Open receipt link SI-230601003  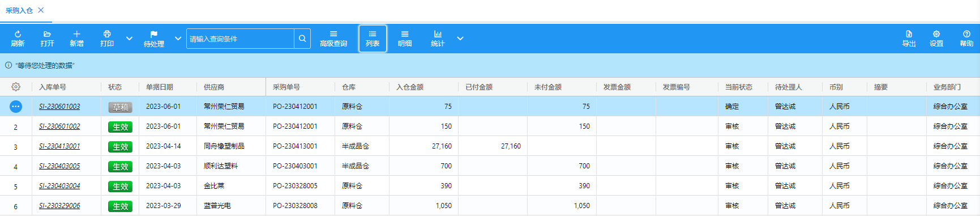[59, 107]
